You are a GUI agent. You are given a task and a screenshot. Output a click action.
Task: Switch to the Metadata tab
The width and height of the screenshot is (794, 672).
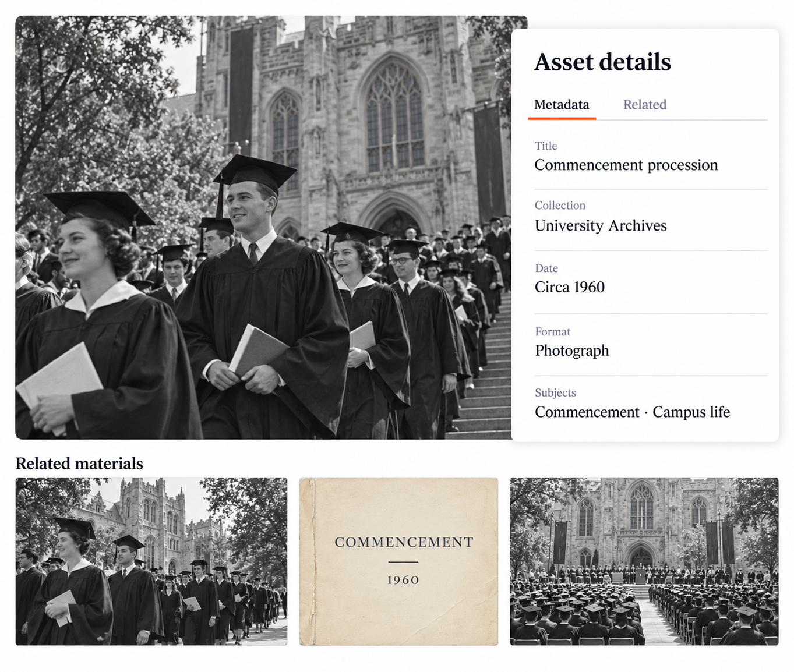tap(562, 105)
